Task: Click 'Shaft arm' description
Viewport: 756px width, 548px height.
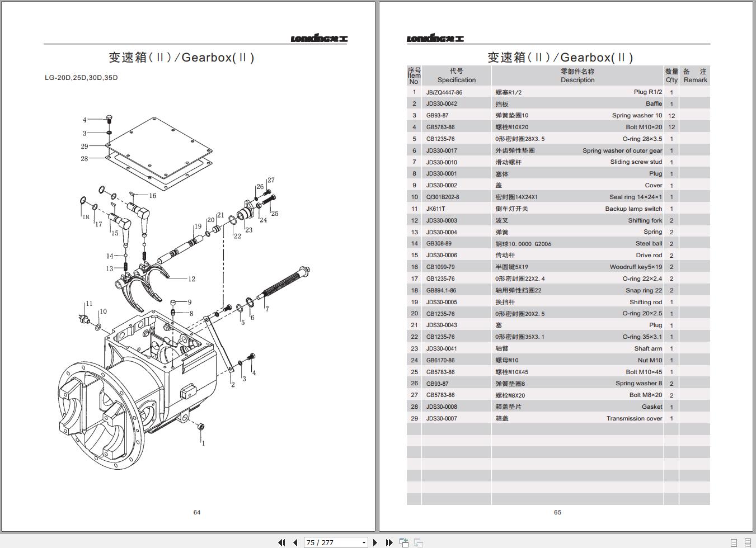Action: point(648,348)
